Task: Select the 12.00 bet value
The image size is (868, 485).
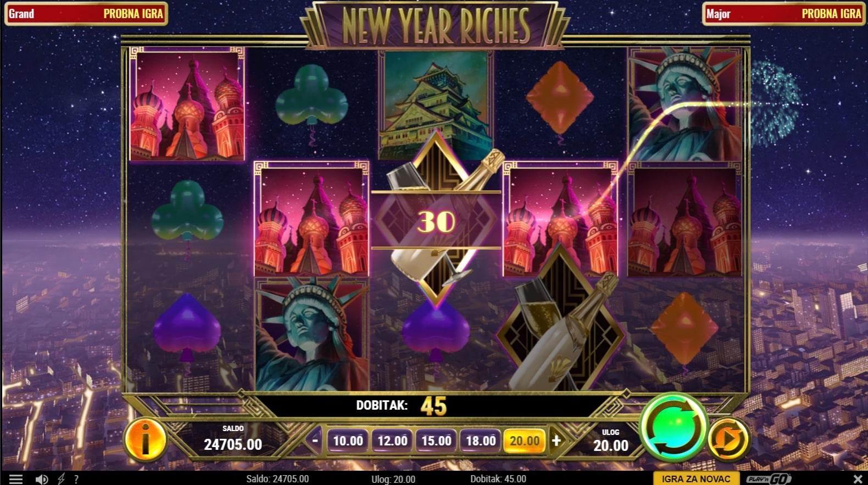Action: pyautogui.click(x=392, y=441)
